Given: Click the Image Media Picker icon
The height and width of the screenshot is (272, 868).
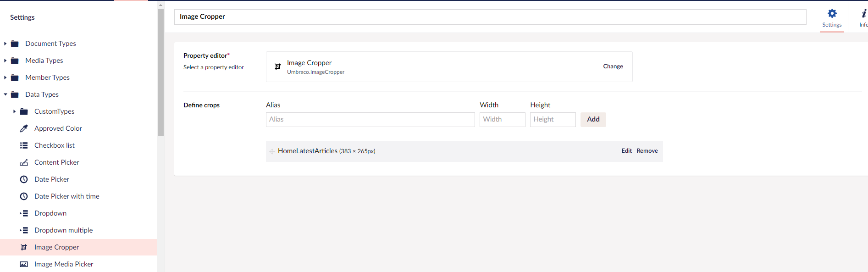Looking at the screenshot, I should coord(24,264).
